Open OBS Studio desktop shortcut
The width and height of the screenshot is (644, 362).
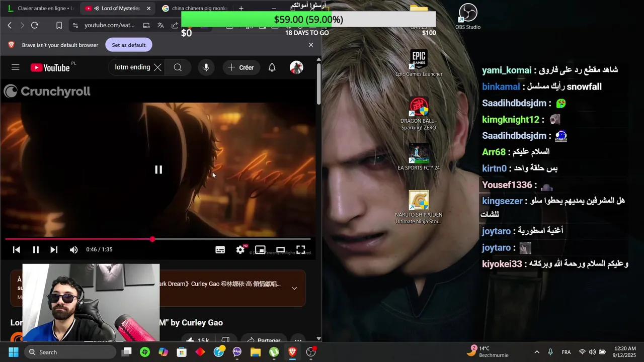pyautogui.click(x=468, y=17)
